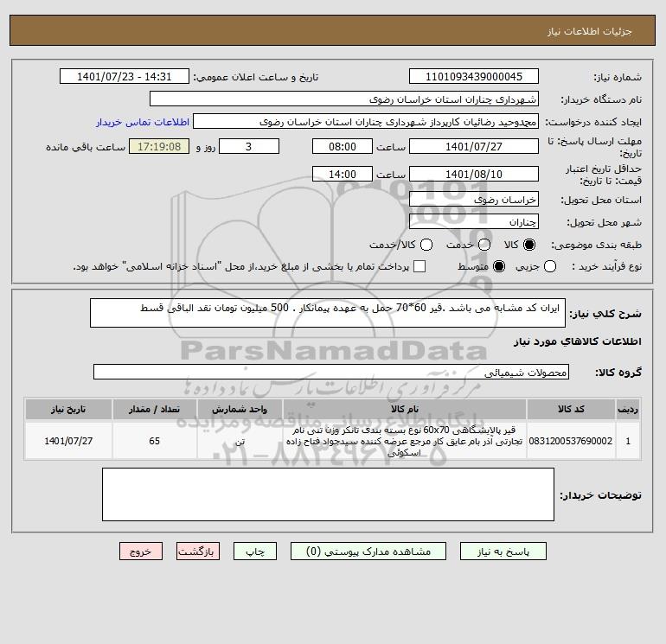Select the کالا/خدمت radio button
666x644 pixels.
pos(426,245)
